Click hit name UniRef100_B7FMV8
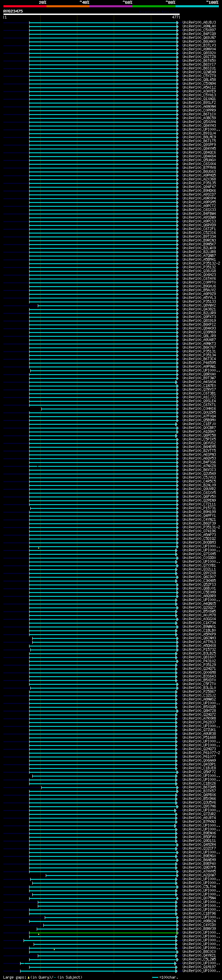The image size is (222, 980). 199,168
